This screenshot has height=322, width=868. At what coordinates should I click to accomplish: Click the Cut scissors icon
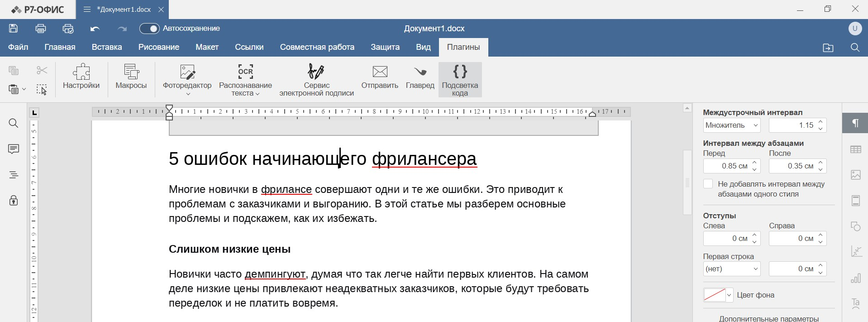click(x=42, y=70)
